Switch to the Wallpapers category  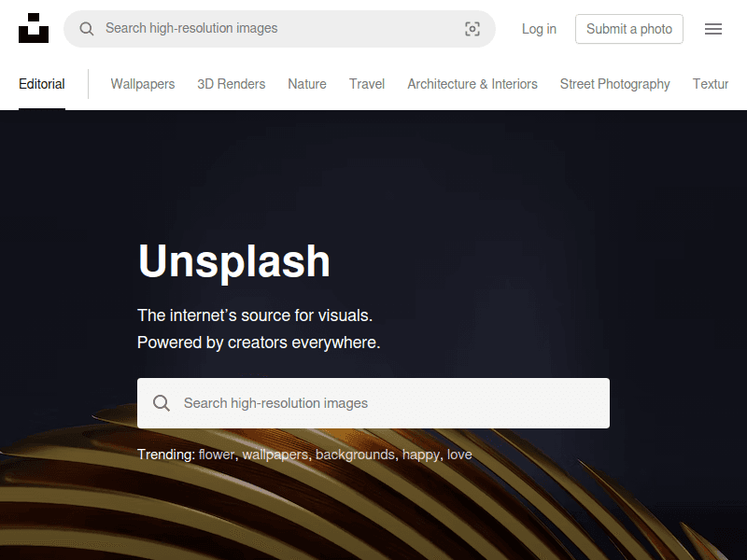tap(143, 84)
